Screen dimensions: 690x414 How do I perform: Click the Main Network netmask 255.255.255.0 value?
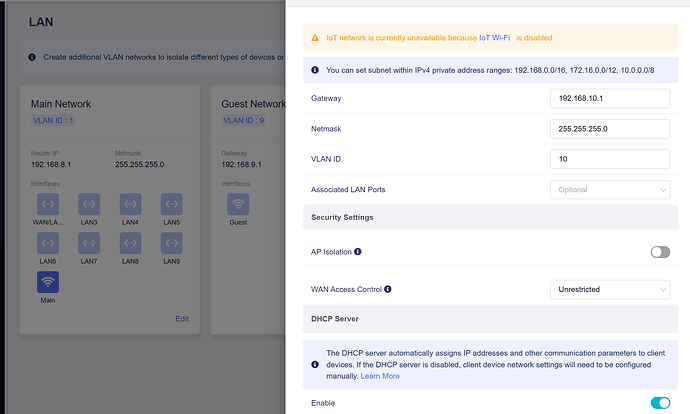point(139,165)
